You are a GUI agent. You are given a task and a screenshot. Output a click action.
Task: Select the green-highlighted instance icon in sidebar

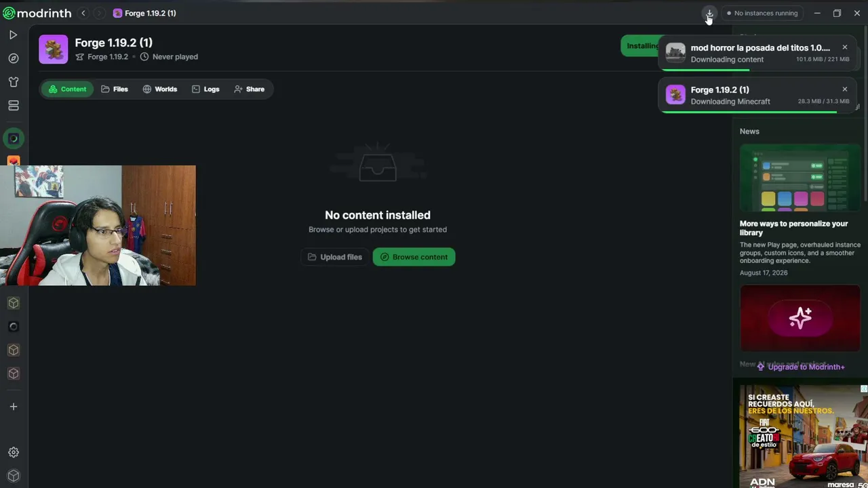13,138
